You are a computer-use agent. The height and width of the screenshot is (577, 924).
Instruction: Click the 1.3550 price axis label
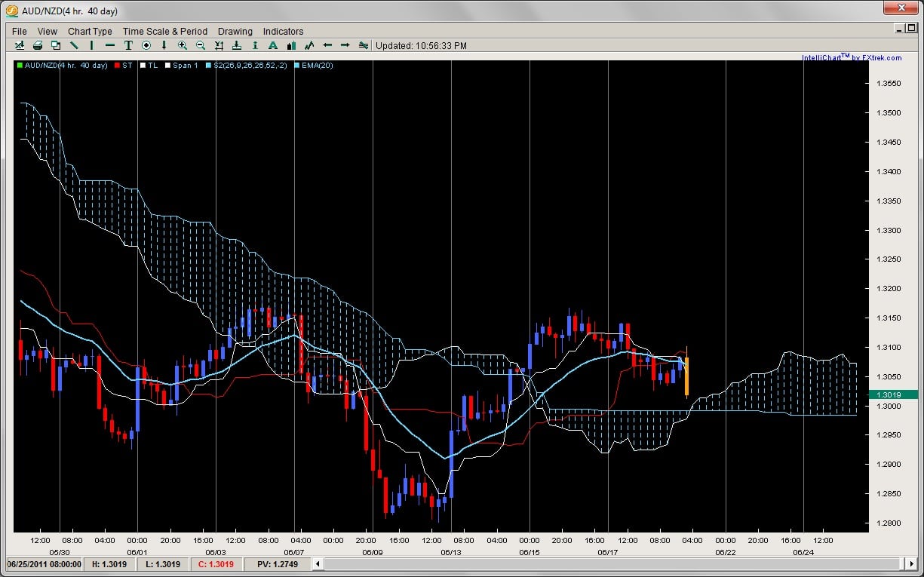click(x=888, y=84)
